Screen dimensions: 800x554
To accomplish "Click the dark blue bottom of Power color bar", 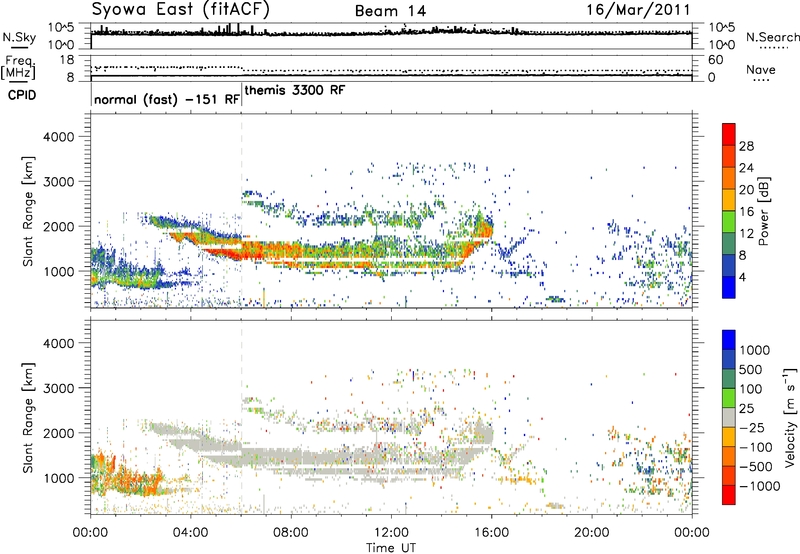I will tap(729, 287).
